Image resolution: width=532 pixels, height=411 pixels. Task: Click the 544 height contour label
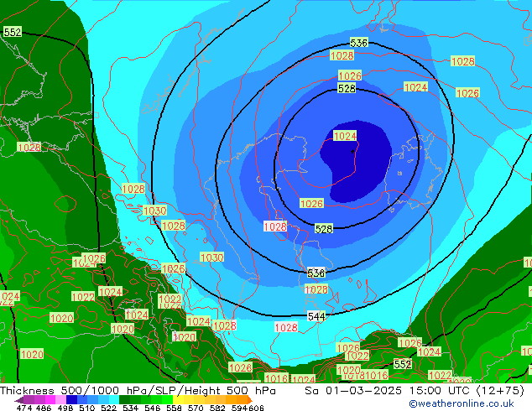pos(316,316)
